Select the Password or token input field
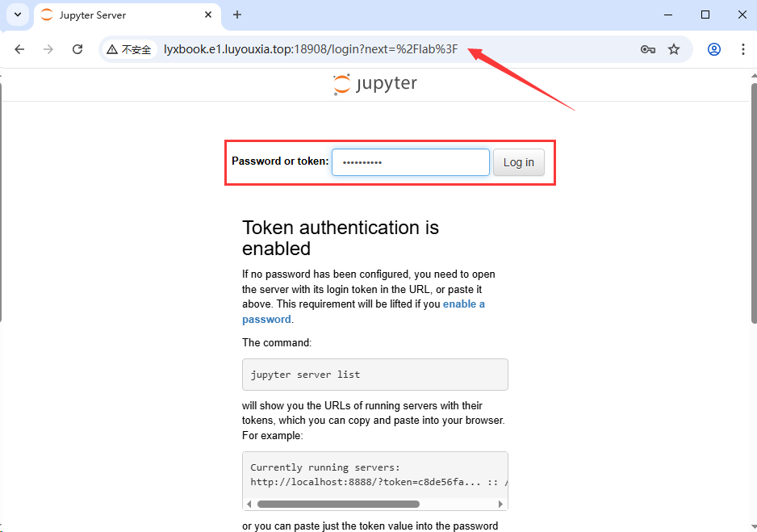The width and height of the screenshot is (757, 532). tap(410, 162)
